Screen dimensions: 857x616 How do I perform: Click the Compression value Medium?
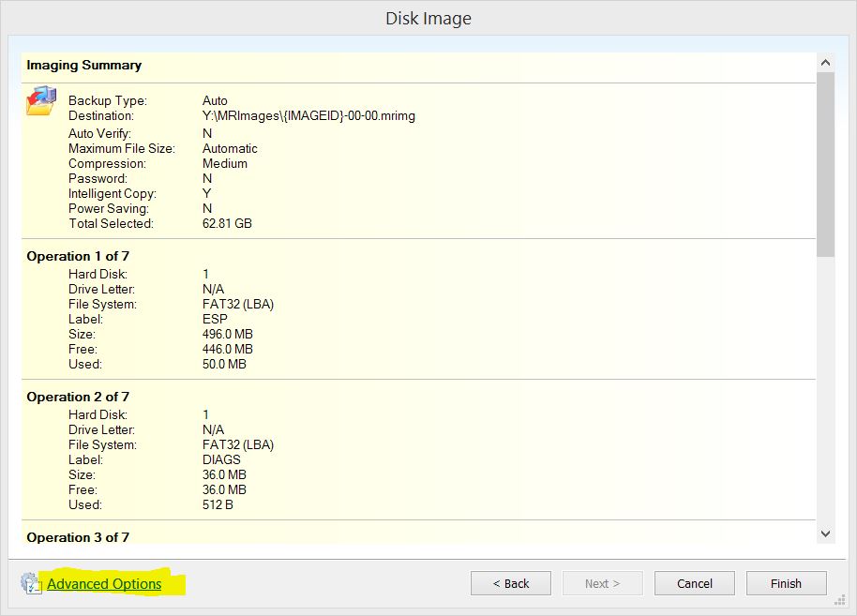tap(225, 163)
